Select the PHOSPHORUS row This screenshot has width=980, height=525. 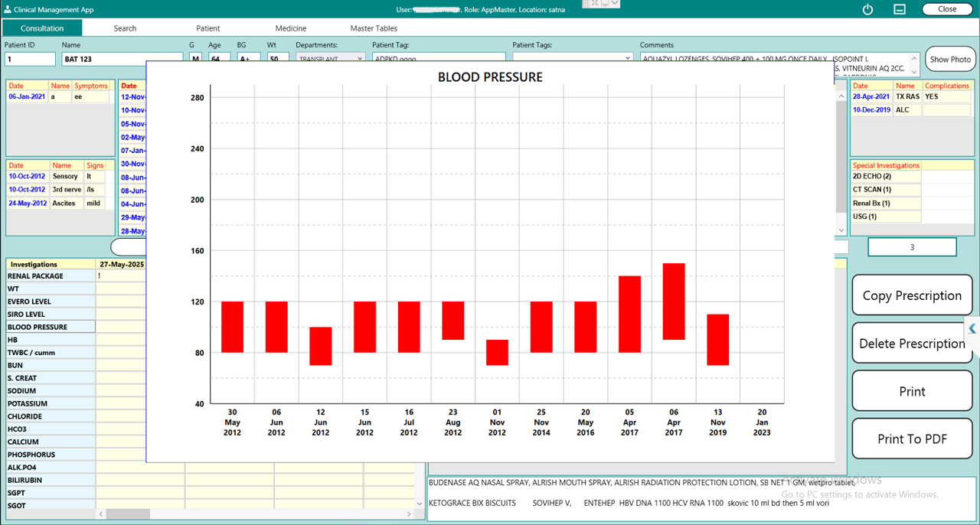(51, 455)
